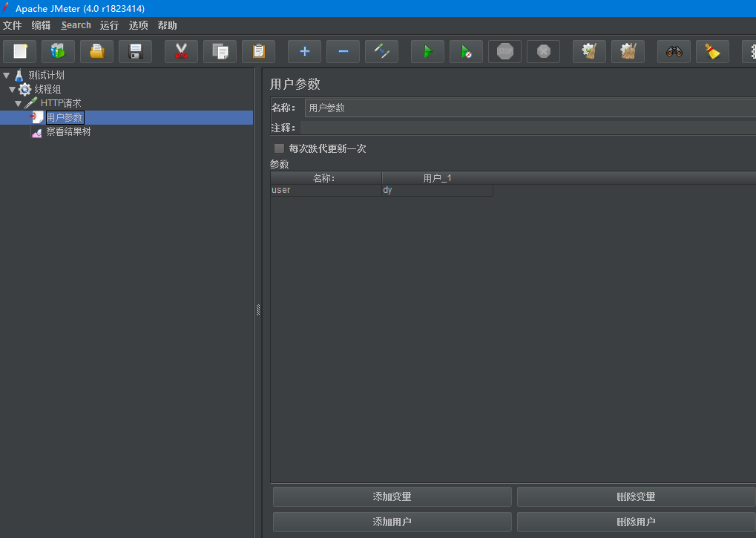
Task: Reset search with yellow broom icon
Action: click(713, 51)
